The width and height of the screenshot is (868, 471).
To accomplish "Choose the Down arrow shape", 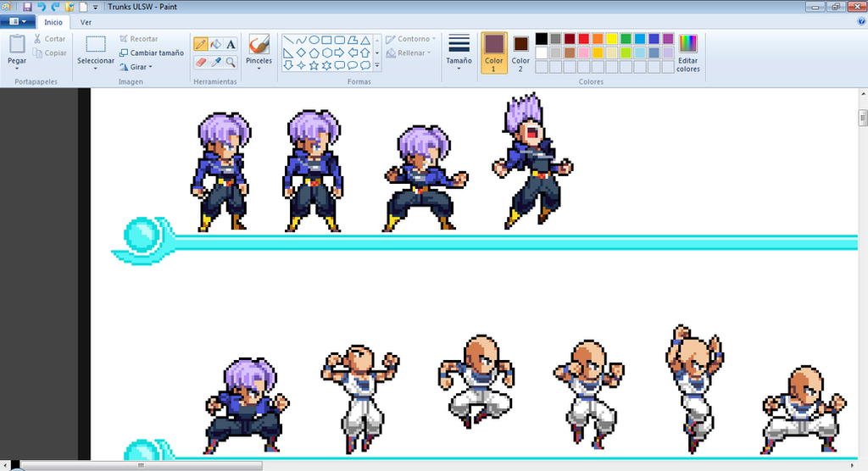I will [288, 65].
